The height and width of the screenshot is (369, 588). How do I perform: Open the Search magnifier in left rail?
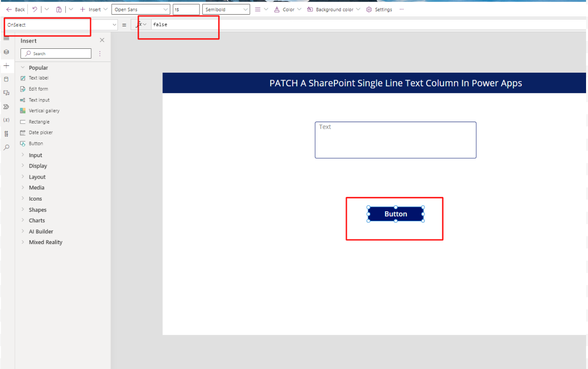pyautogui.click(x=6, y=147)
